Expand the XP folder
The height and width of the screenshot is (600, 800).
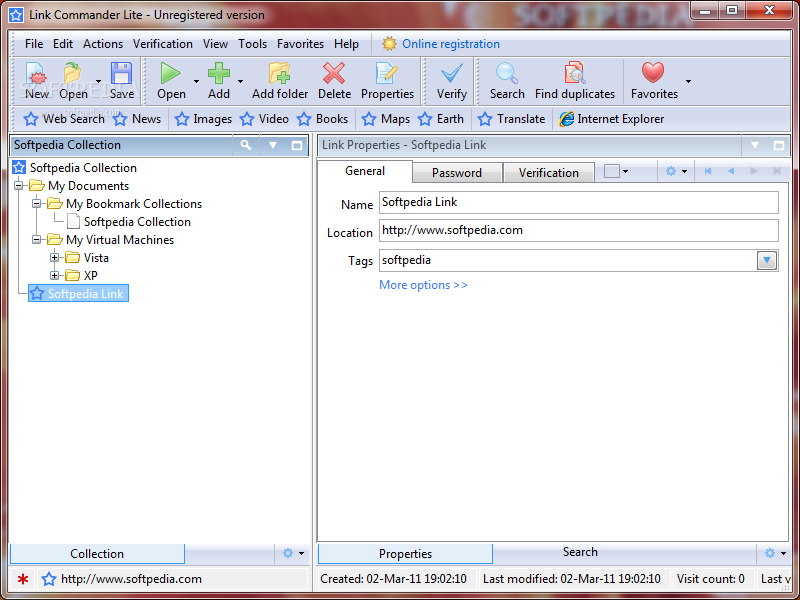pyautogui.click(x=55, y=276)
